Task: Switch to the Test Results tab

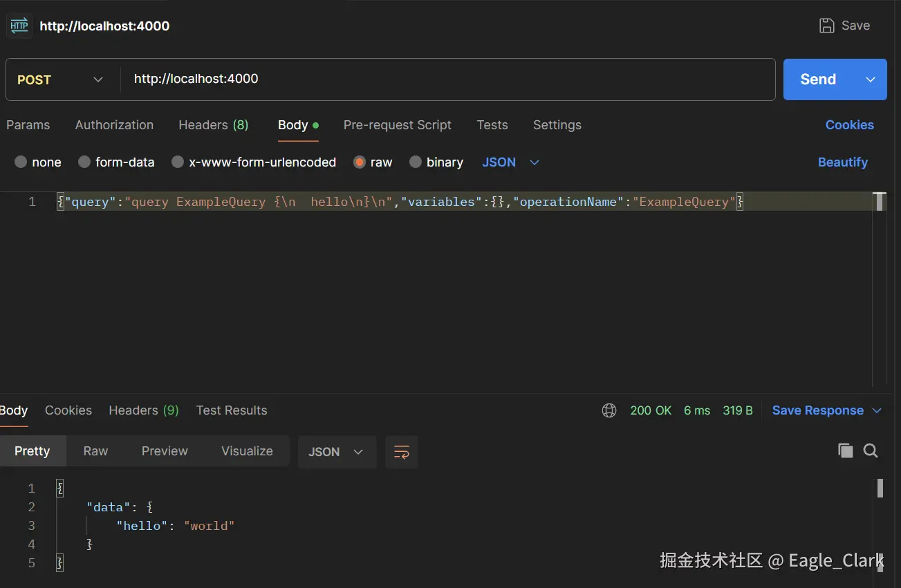Action: (x=232, y=410)
